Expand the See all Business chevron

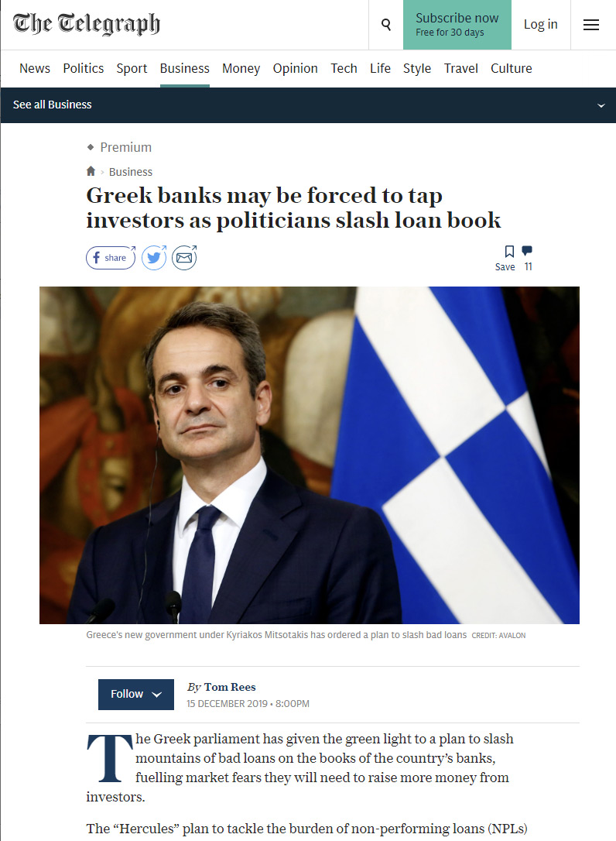pyautogui.click(x=601, y=105)
